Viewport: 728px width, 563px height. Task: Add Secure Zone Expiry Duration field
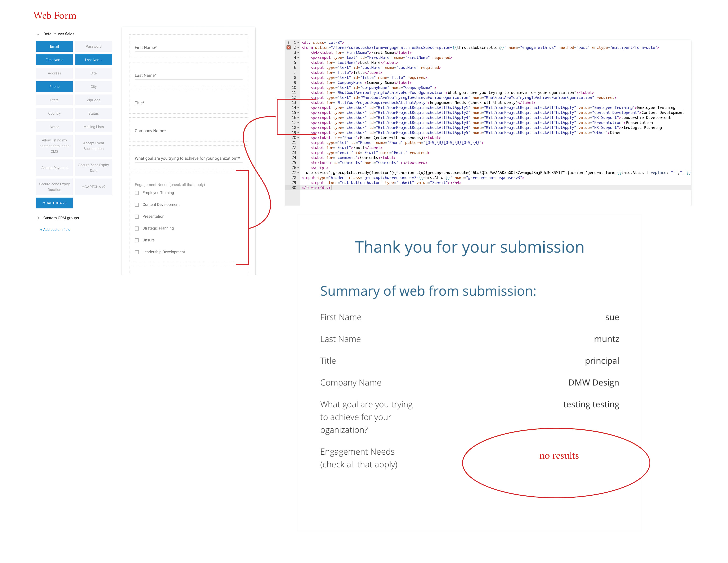(54, 187)
